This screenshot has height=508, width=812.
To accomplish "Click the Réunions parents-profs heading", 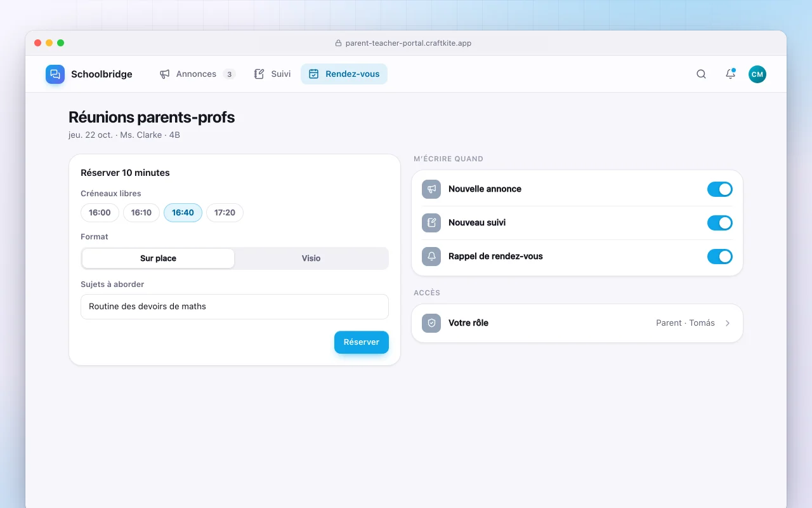I will (x=152, y=117).
